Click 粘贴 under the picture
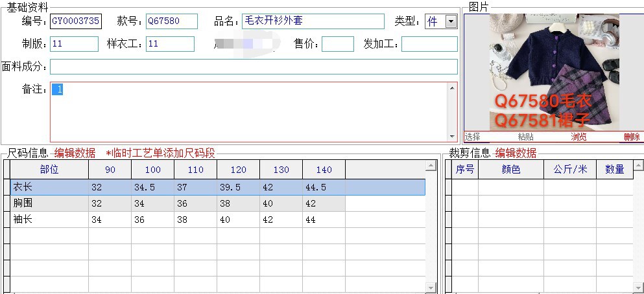644x294 pixels. pos(526,137)
